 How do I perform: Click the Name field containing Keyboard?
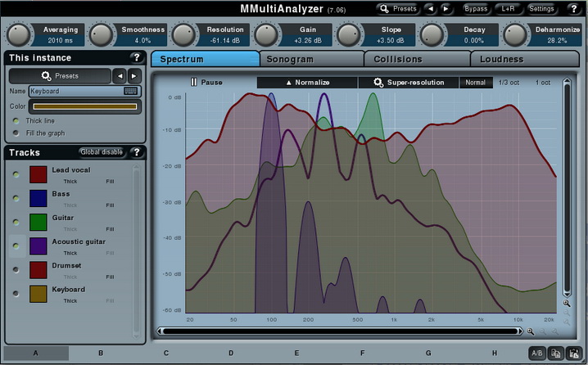[x=84, y=91]
